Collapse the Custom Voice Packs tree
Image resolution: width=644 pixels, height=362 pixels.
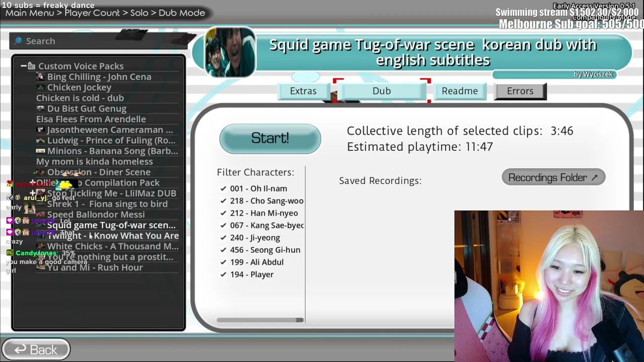tap(23, 66)
